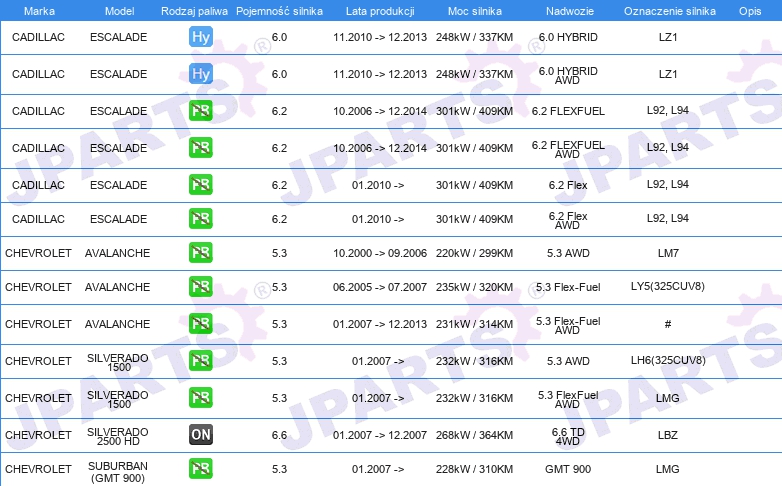
Task: Click the petrol icon in the Avalanche LY5(325CUV8) row
Action: tap(200, 287)
